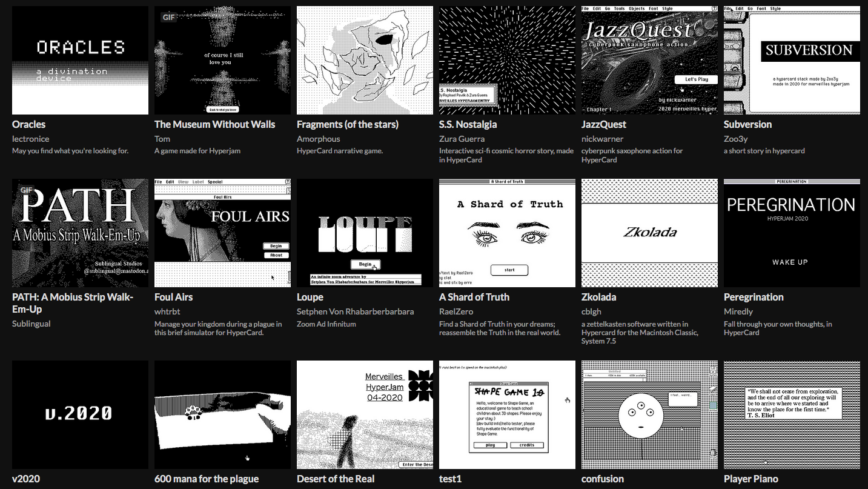View author Miredly's profile

point(738,311)
